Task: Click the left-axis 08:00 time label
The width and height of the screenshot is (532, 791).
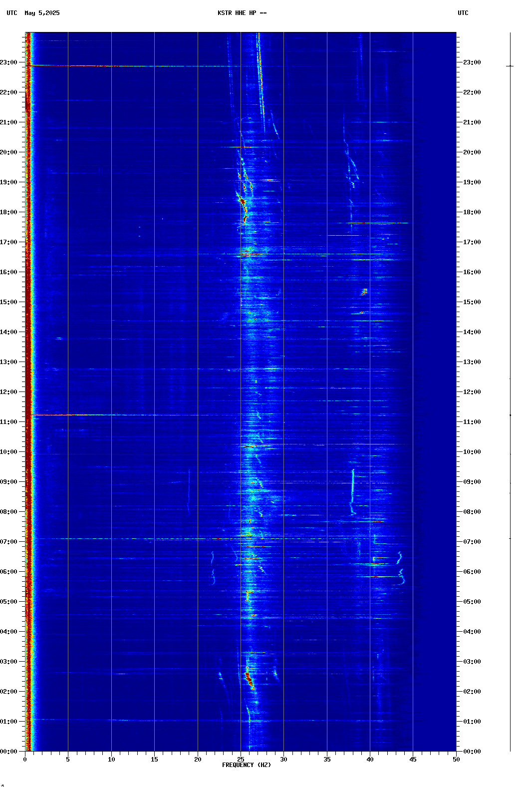Action: pyautogui.click(x=8, y=512)
